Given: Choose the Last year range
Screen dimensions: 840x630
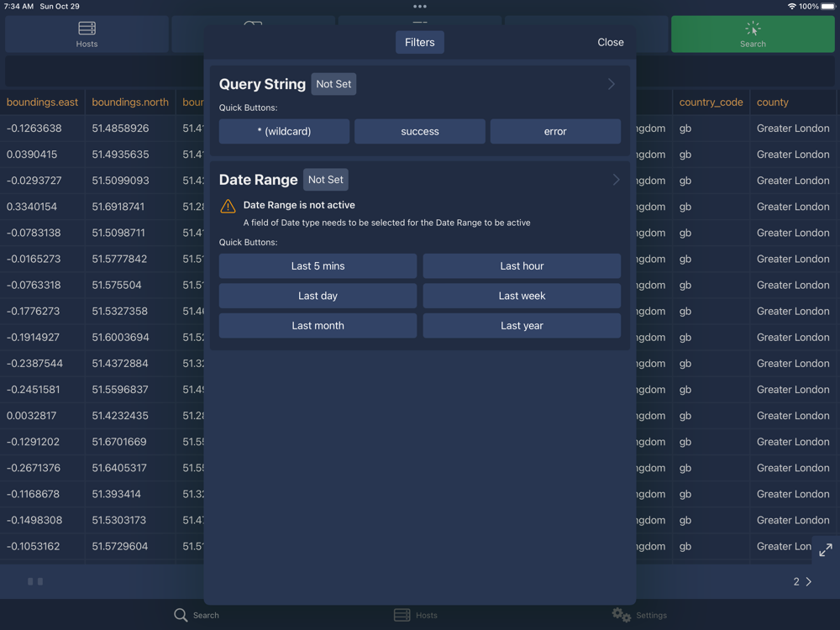Looking at the screenshot, I should coord(522,326).
